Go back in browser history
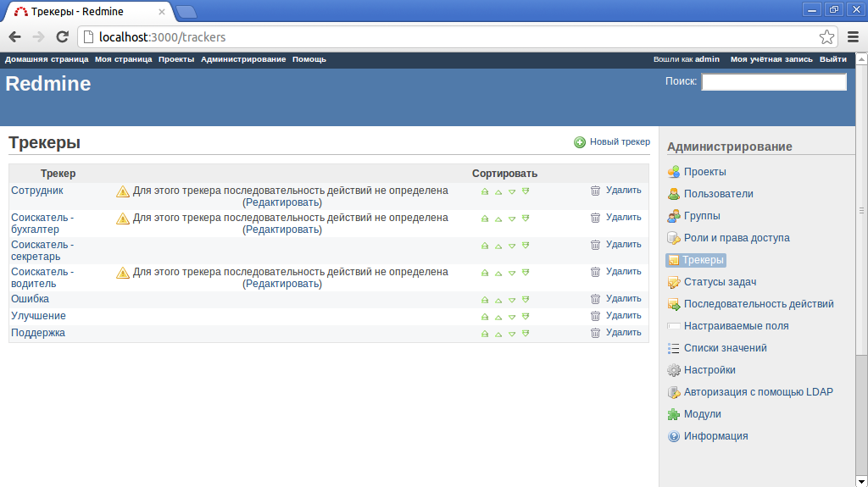This screenshot has height=487, width=868. coord(15,37)
